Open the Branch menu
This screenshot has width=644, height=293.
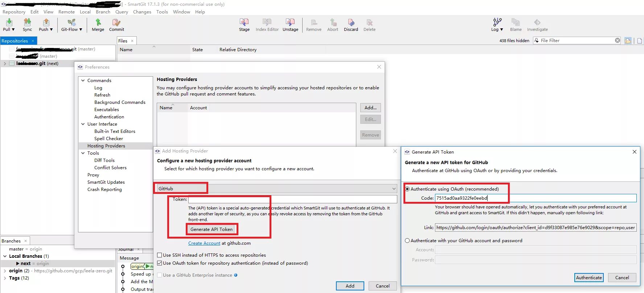click(x=103, y=12)
